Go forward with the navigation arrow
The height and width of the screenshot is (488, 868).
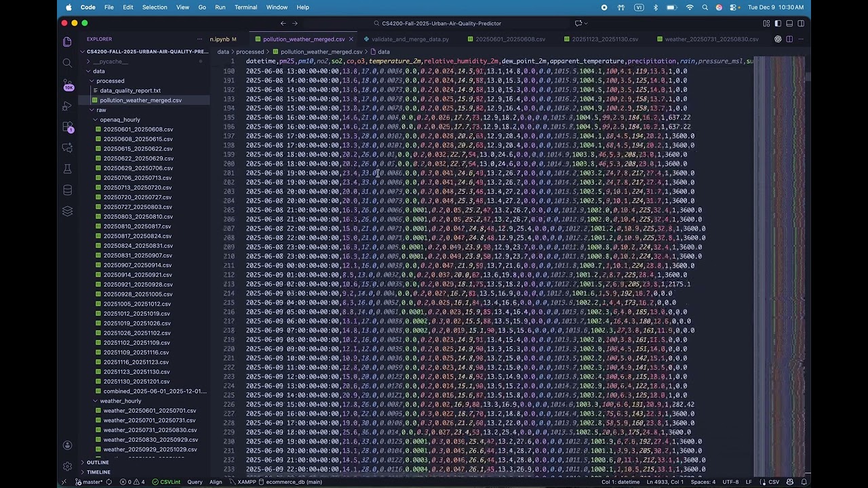tap(294, 23)
